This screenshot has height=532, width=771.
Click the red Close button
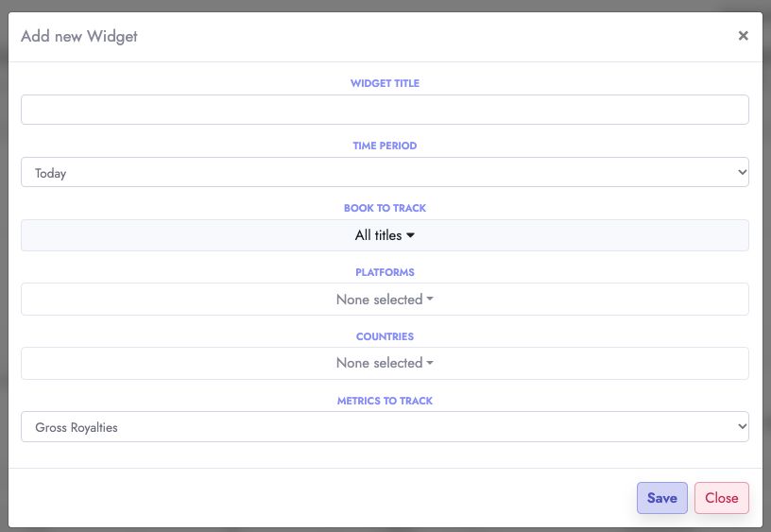coord(721,498)
